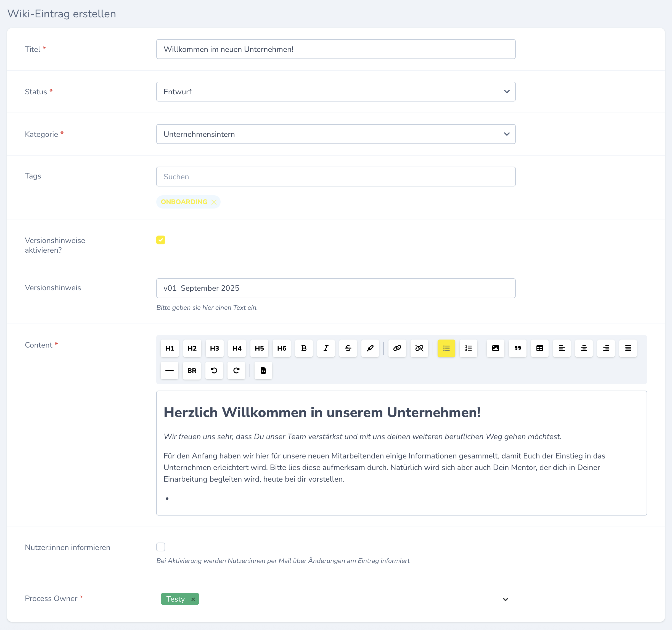Expand the Kategorie dropdown Unternehmensintern
672x630 pixels.
pyautogui.click(x=336, y=134)
